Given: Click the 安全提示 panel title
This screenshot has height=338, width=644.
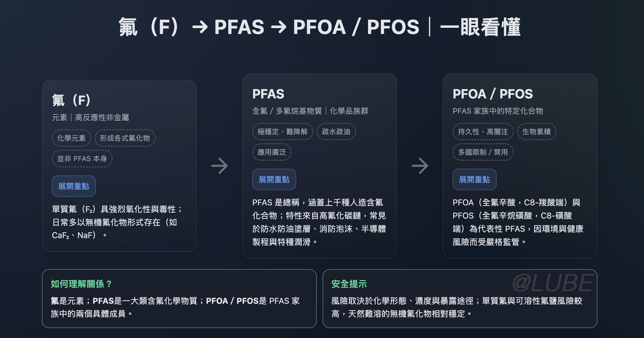Looking at the screenshot, I should (x=349, y=284).
